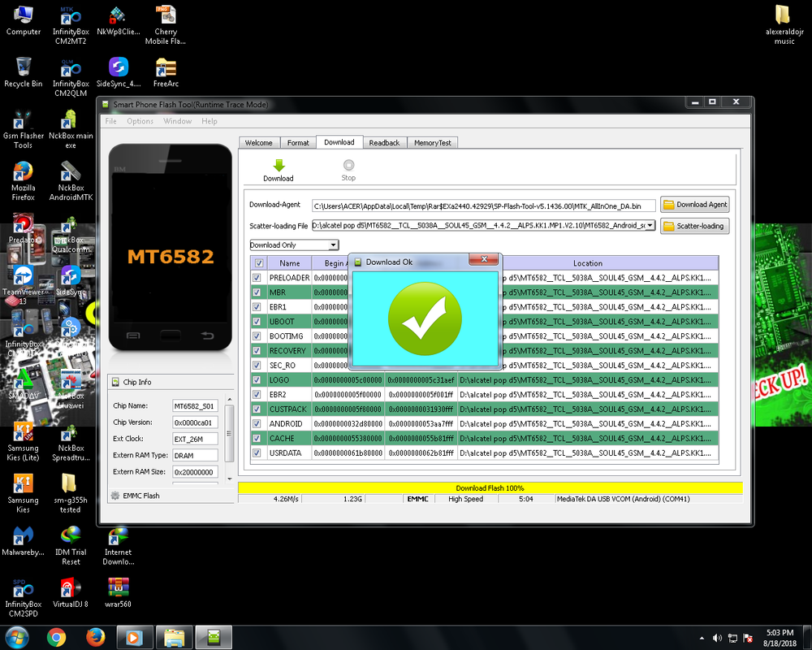
Task: Open the Options menu
Action: [x=140, y=121]
